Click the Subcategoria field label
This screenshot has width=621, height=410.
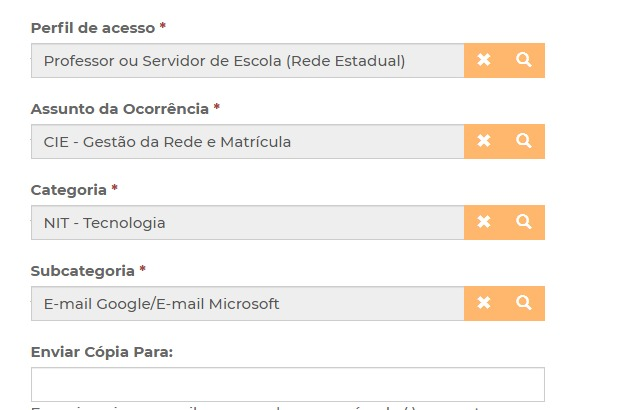pos(82,270)
